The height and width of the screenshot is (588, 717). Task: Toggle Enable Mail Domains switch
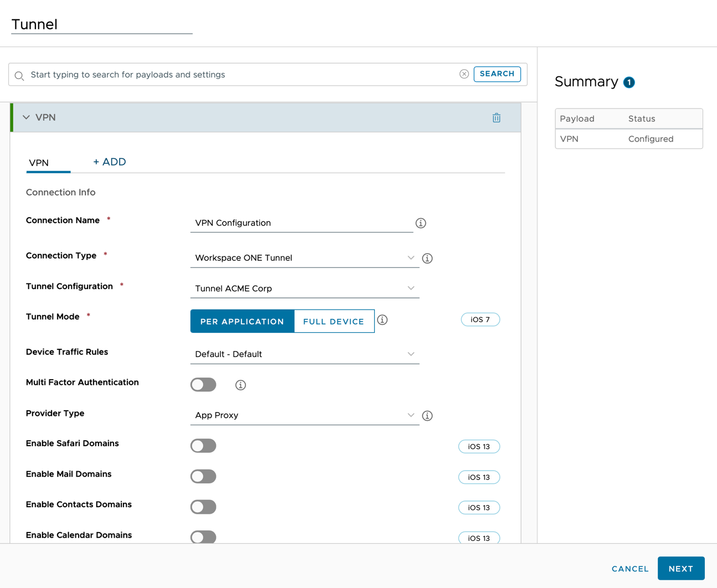tap(203, 476)
